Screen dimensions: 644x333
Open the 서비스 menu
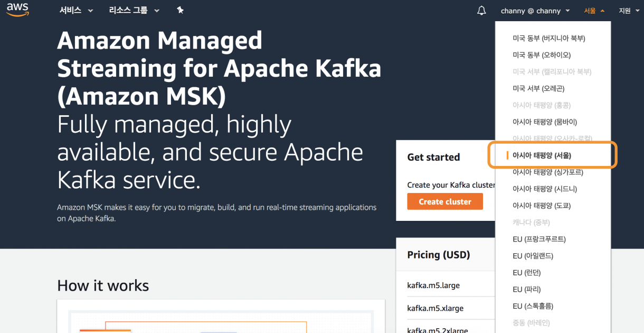coord(71,10)
